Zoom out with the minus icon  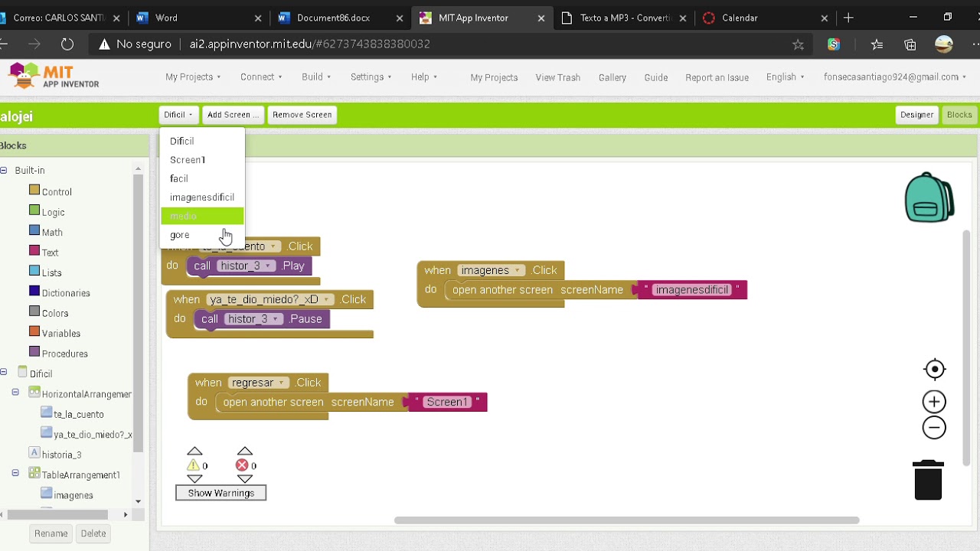pos(934,428)
